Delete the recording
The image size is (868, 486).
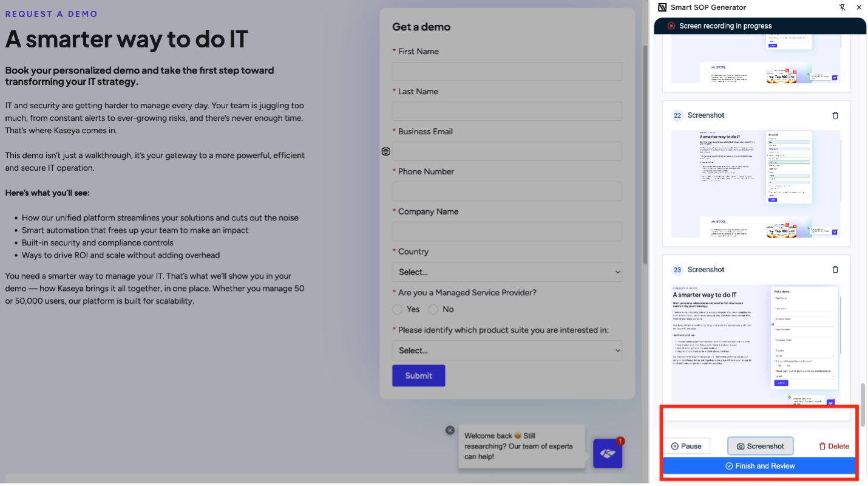[x=833, y=446]
